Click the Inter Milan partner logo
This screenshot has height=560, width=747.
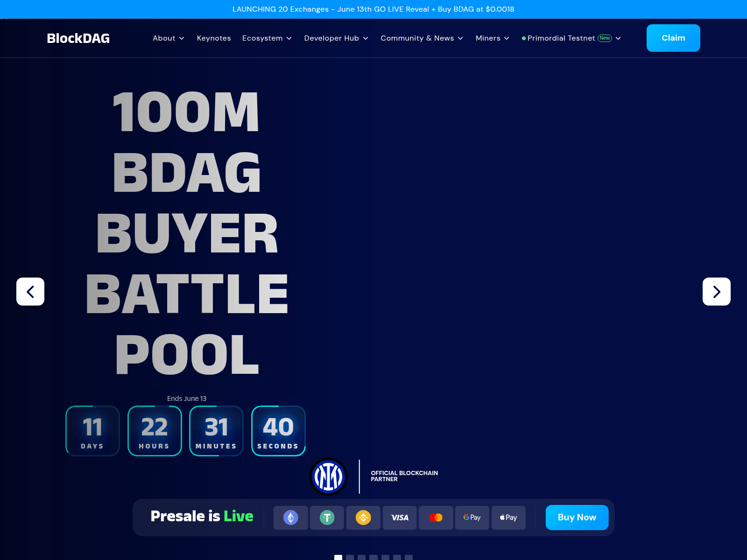coord(328,476)
